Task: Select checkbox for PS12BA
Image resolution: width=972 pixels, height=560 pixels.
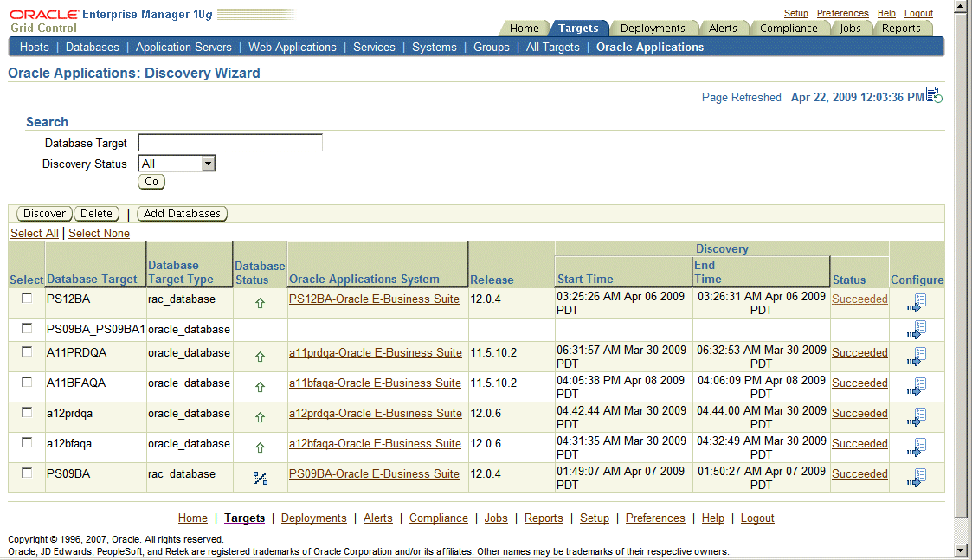Action: coord(27,299)
